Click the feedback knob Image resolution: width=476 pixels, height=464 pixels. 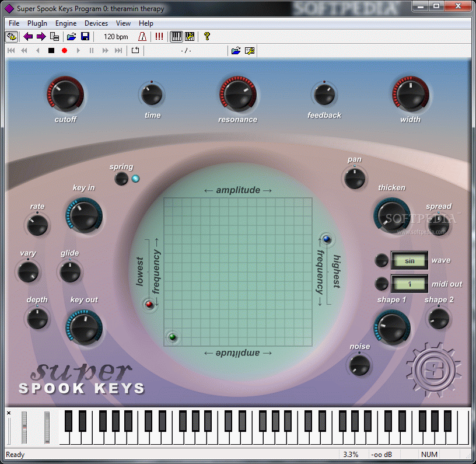[x=324, y=95]
